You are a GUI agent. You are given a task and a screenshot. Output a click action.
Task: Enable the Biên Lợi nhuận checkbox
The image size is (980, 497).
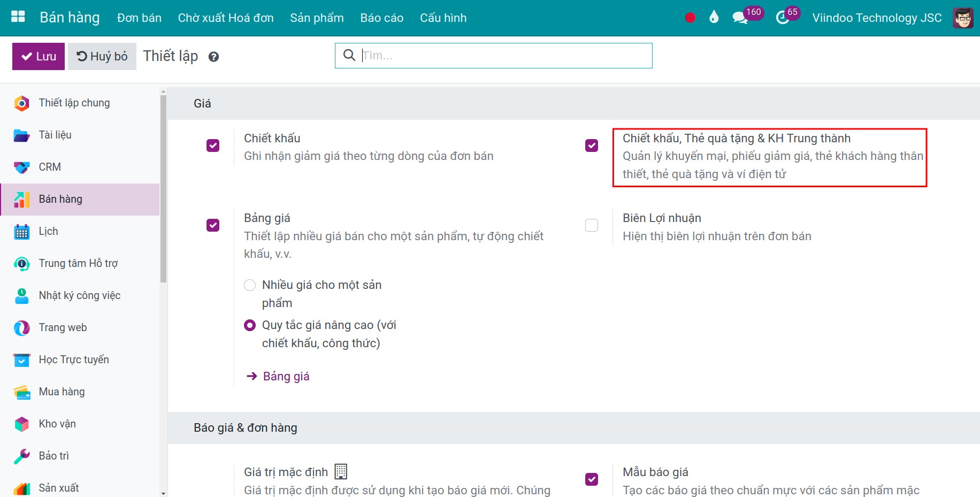coord(592,225)
